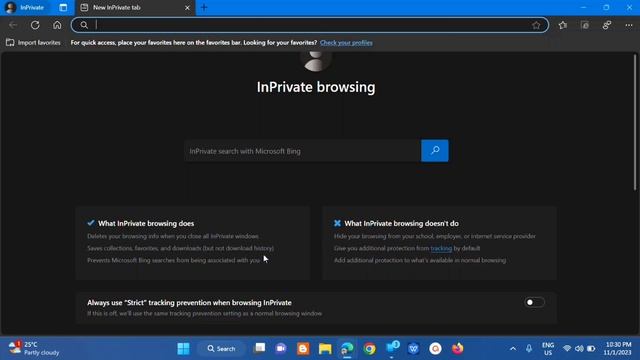
Task: Switch to Microsoft Edge in taskbar
Action: (347, 349)
